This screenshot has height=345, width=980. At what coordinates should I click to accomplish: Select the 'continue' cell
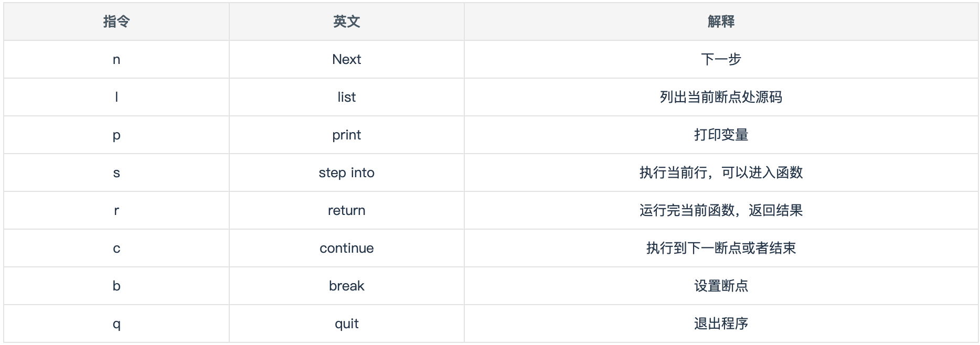pos(346,248)
